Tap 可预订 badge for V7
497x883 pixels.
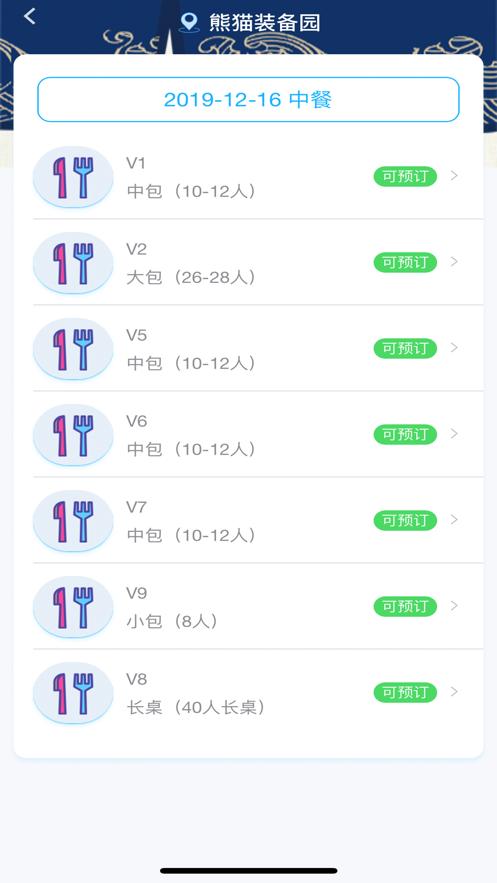(x=405, y=520)
